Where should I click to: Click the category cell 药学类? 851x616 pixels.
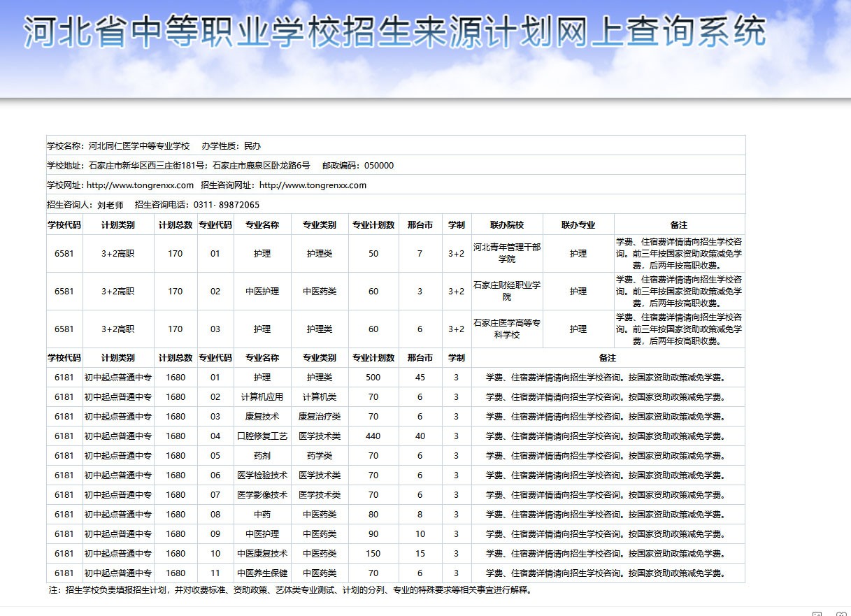point(320,456)
